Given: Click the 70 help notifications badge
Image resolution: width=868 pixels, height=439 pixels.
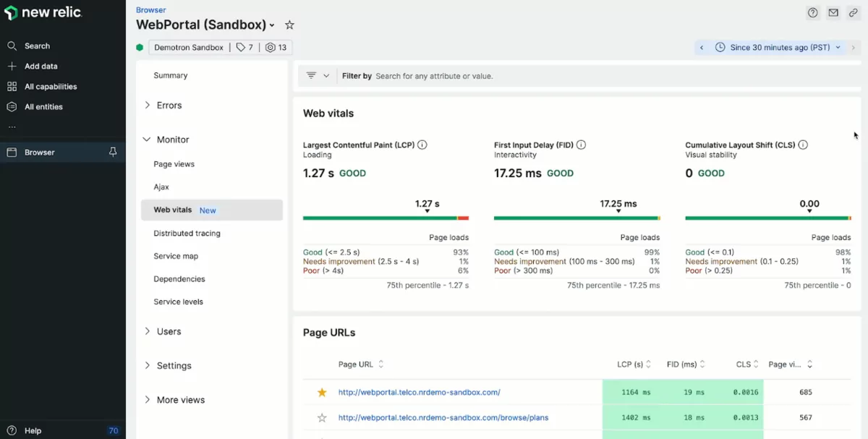Looking at the screenshot, I should tap(113, 430).
